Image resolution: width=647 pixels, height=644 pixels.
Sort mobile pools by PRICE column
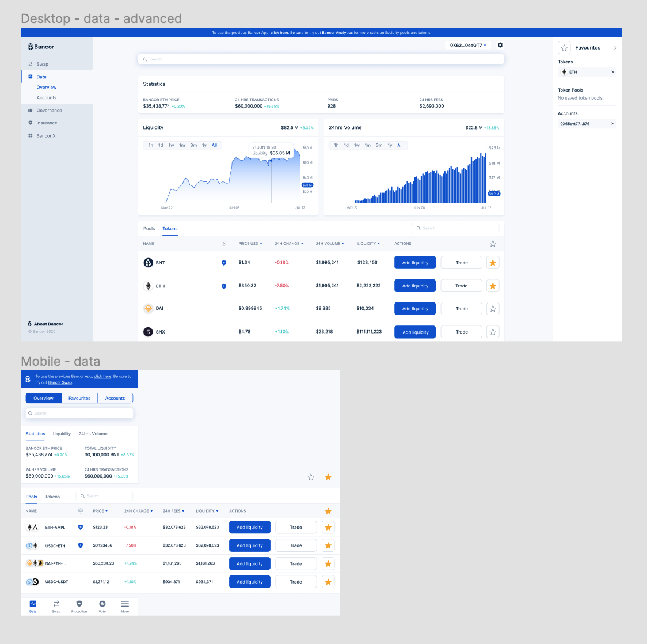click(100, 511)
